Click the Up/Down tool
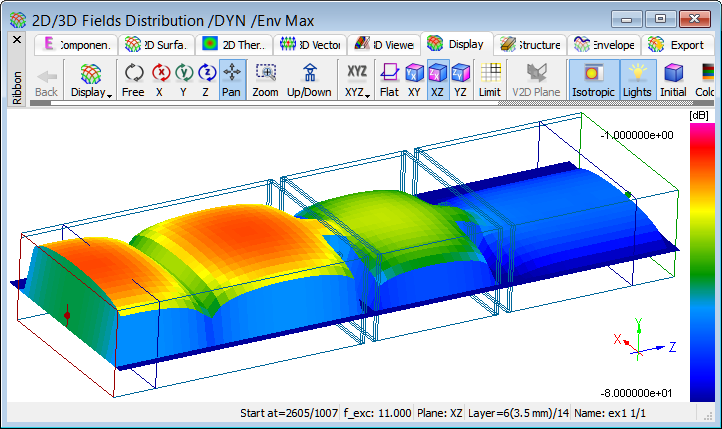722x429 pixels. pyautogui.click(x=309, y=79)
